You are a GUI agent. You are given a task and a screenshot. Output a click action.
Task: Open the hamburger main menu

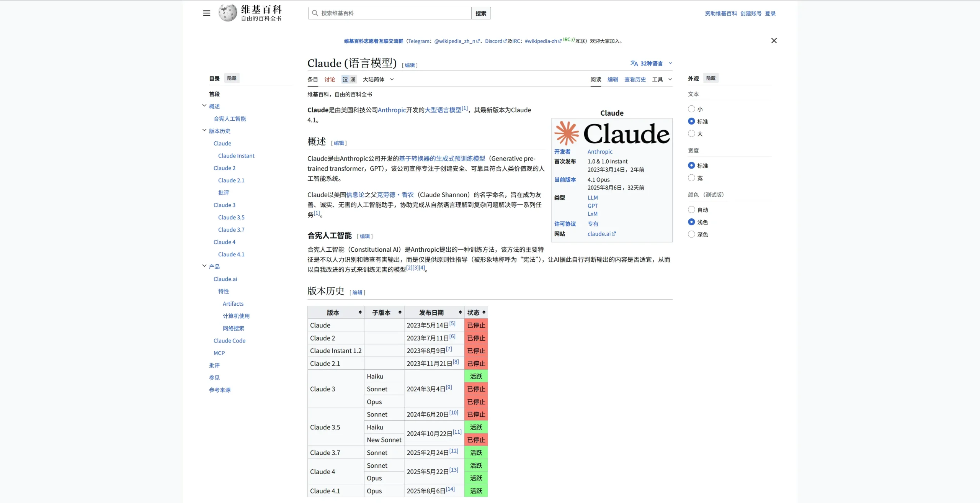[206, 13]
